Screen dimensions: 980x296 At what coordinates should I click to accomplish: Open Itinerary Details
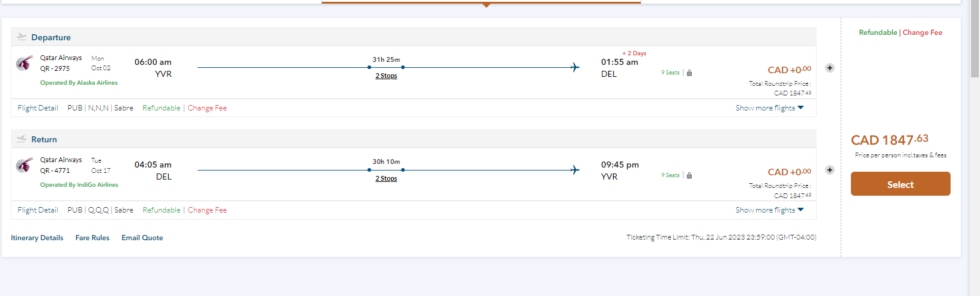pyautogui.click(x=37, y=238)
